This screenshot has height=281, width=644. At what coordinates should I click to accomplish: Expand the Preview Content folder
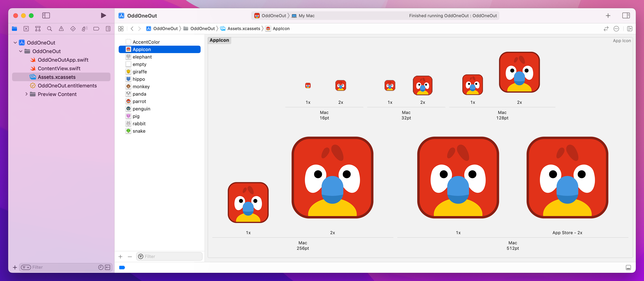[27, 94]
